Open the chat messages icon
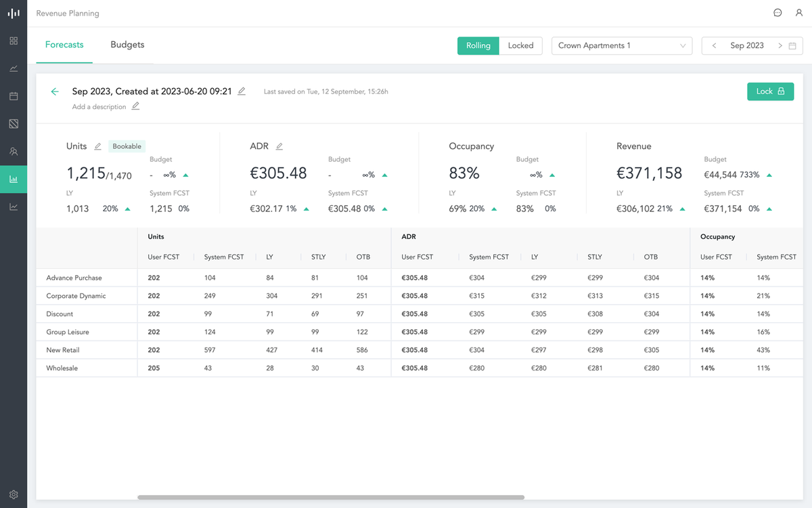This screenshot has height=508, width=812. click(x=777, y=13)
